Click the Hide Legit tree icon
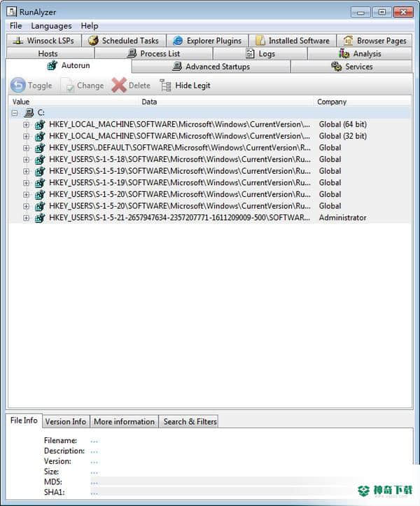 [x=165, y=86]
